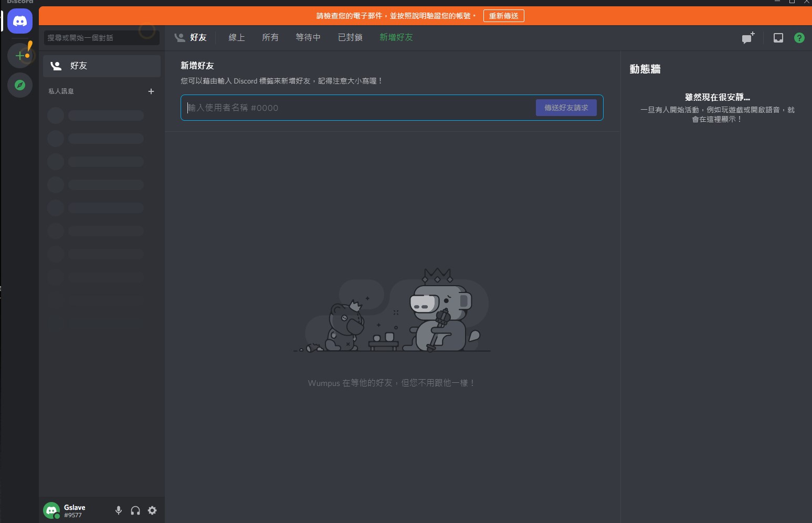Switch to the 所有 tab

coord(270,37)
